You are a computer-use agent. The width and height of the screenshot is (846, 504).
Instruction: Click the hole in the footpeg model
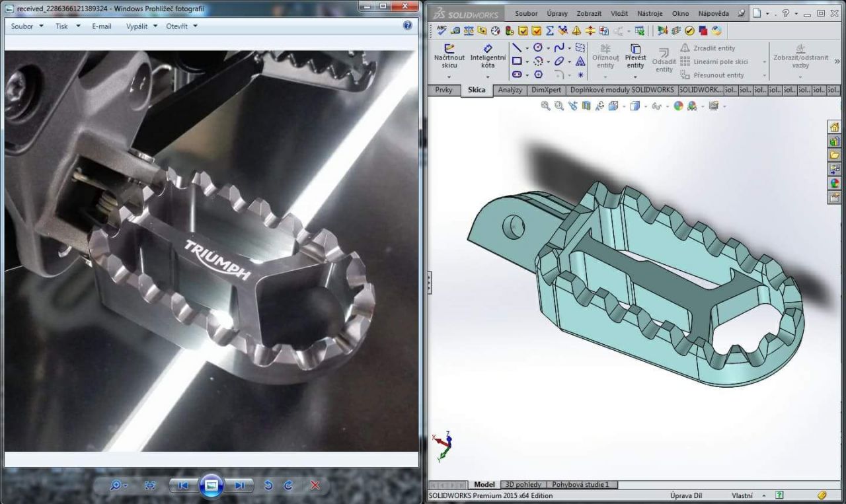coord(514,227)
